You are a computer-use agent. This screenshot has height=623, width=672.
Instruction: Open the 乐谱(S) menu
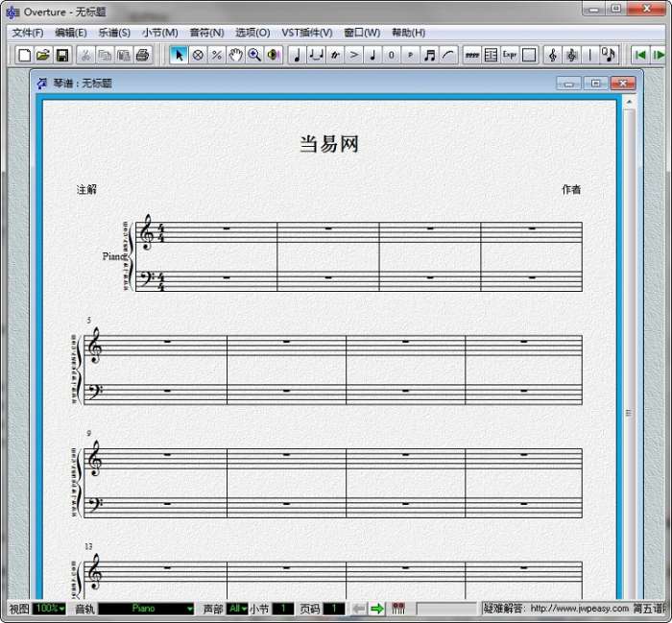click(x=114, y=33)
